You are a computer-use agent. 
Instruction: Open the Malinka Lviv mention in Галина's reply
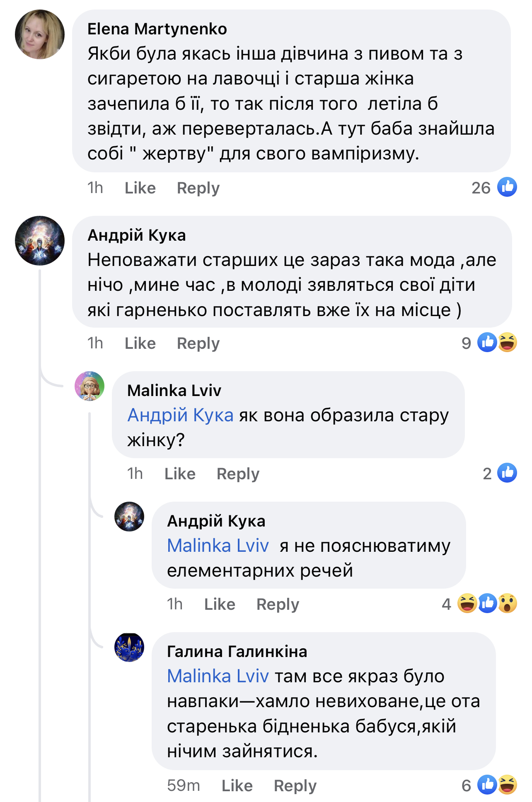click(218, 676)
